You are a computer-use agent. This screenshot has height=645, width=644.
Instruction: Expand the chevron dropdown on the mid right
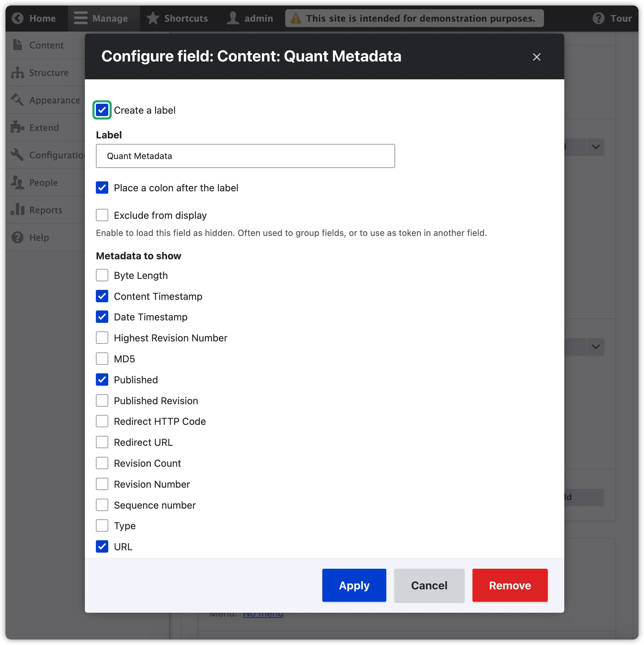point(596,347)
